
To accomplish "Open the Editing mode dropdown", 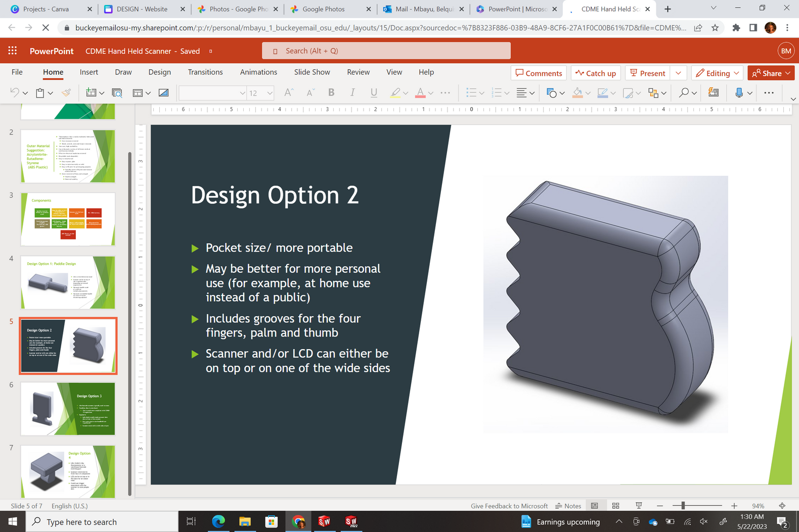I will [x=717, y=73].
